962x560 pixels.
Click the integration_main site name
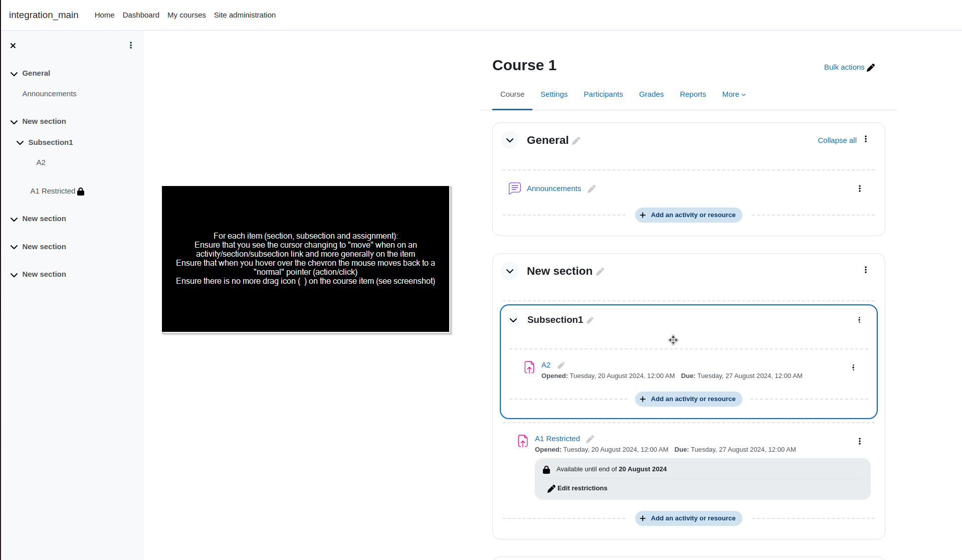click(44, 15)
